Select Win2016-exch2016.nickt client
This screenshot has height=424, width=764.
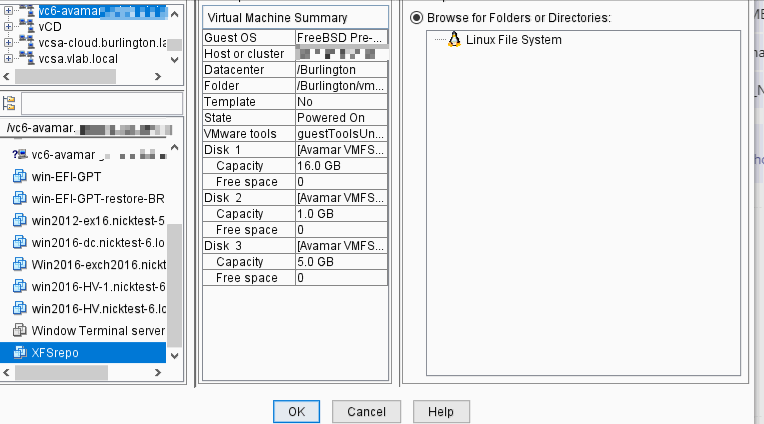(x=98, y=264)
